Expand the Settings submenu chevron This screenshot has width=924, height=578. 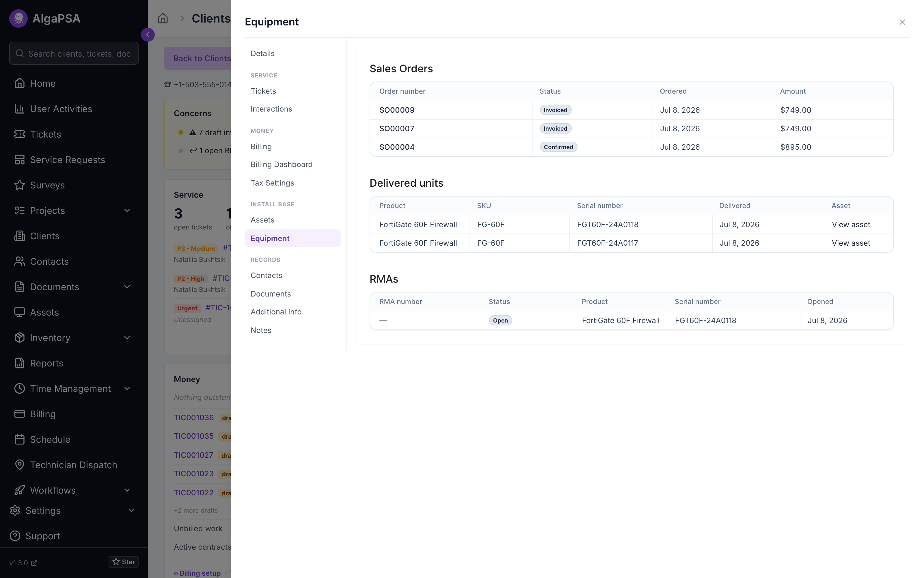(x=132, y=510)
